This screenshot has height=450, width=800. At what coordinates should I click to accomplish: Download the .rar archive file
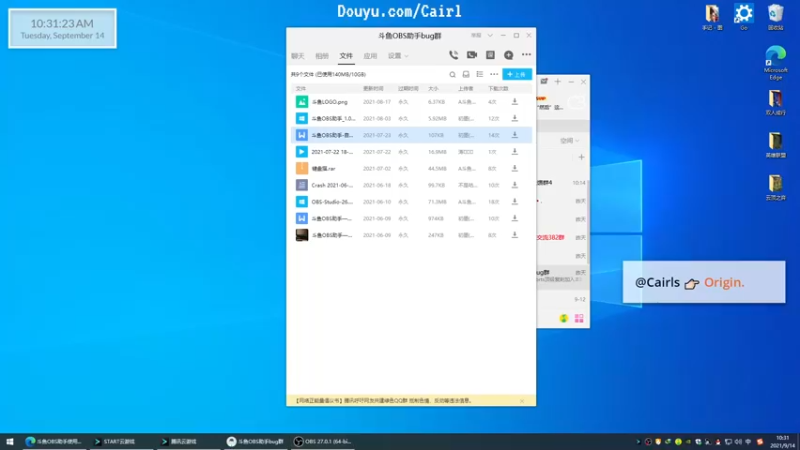tap(514, 168)
